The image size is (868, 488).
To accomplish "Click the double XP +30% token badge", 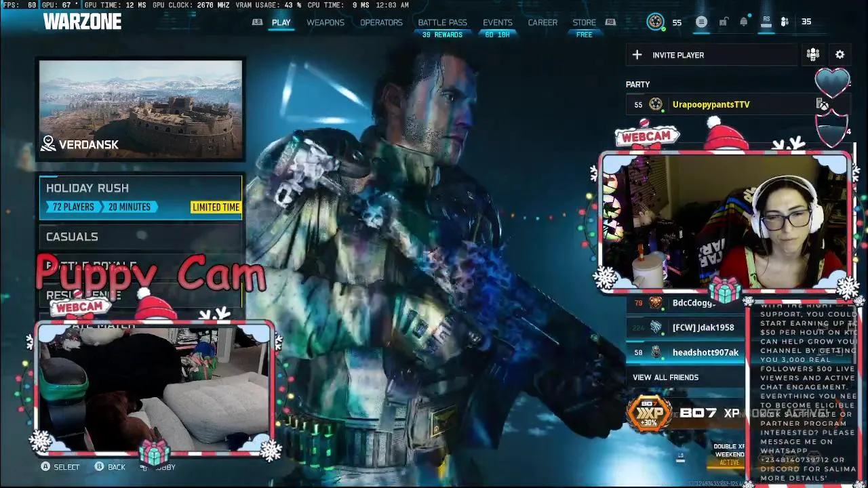I will [x=649, y=413].
